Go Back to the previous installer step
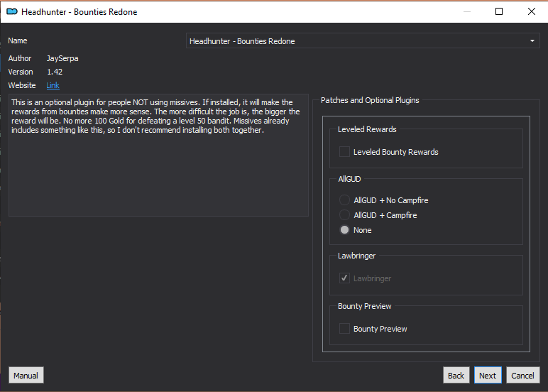The image size is (548, 392). (456, 375)
